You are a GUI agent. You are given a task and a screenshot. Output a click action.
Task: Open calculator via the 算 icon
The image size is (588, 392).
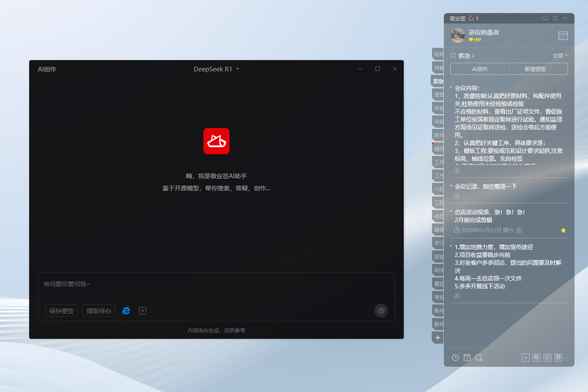(x=558, y=358)
